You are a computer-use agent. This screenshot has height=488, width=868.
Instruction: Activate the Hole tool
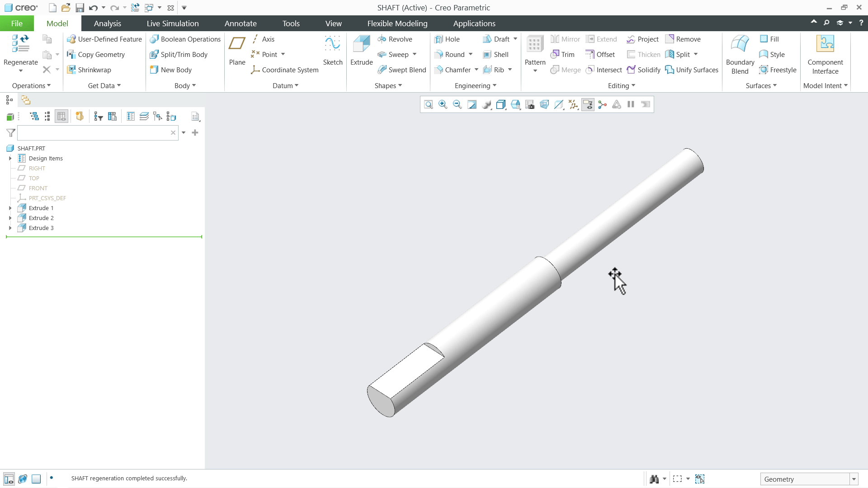pyautogui.click(x=448, y=39)
